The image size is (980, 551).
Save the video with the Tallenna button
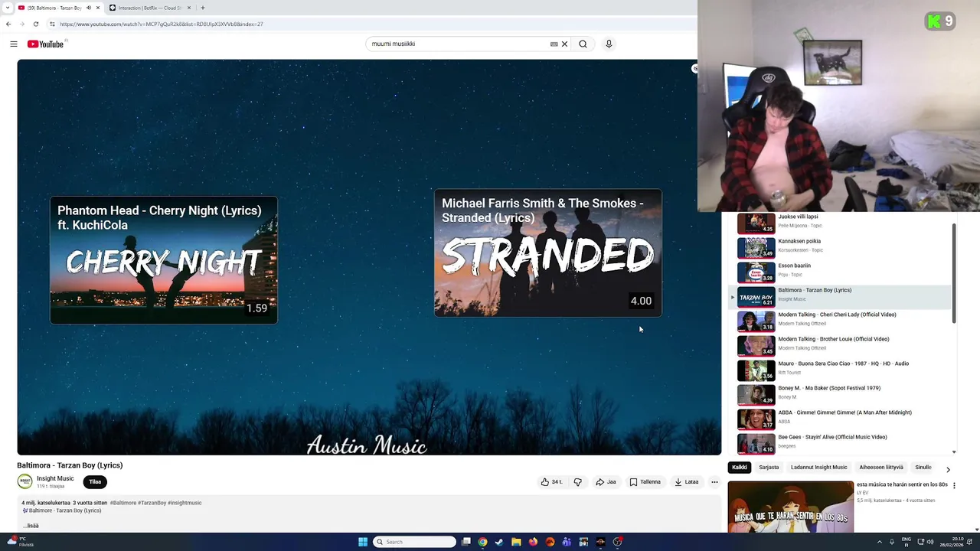pos(645,482)
